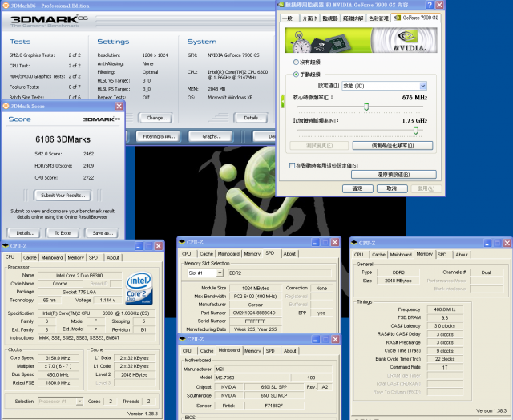
Task: Click the CPU-Z SPD window title icon
Action: tap(182, 242)
